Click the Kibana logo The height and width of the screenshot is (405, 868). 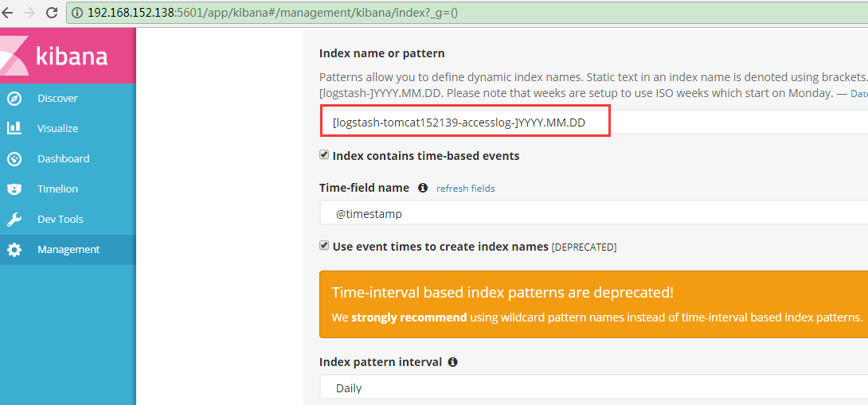(x=68, y=56)
